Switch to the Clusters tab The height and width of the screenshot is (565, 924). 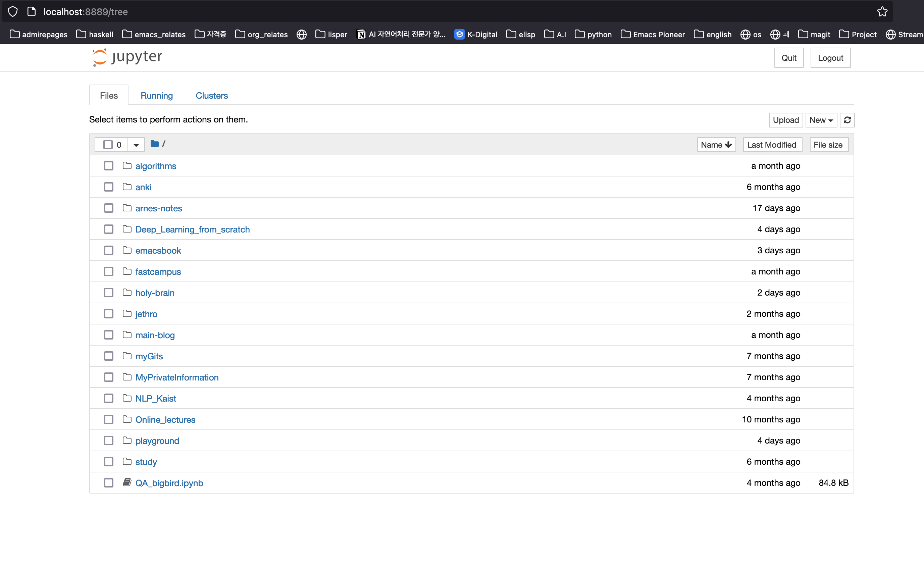coord(211,96)
